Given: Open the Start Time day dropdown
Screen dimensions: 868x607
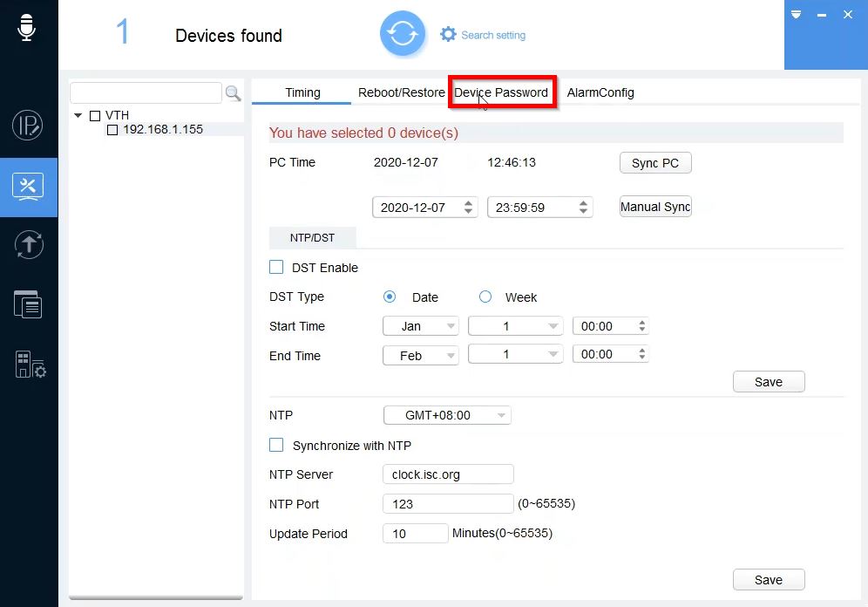Looking at the screenshot, I should point(515,325).
